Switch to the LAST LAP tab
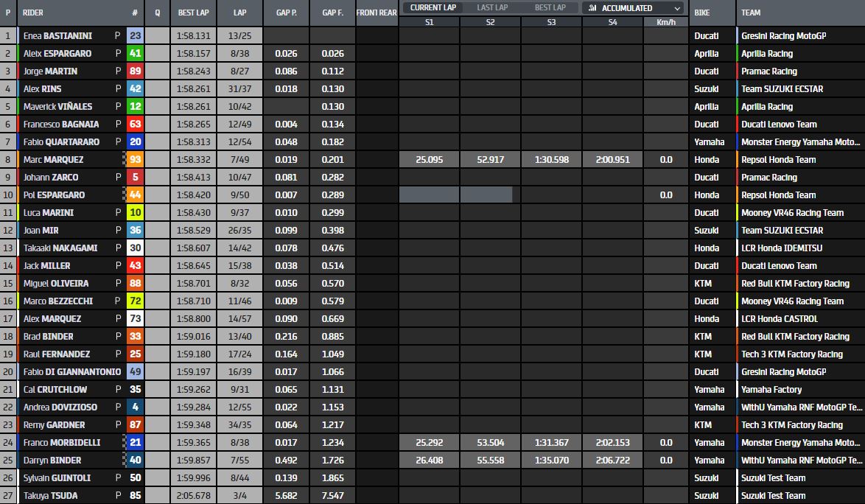This screenshot has width=865, height=504. pos(492,7)
